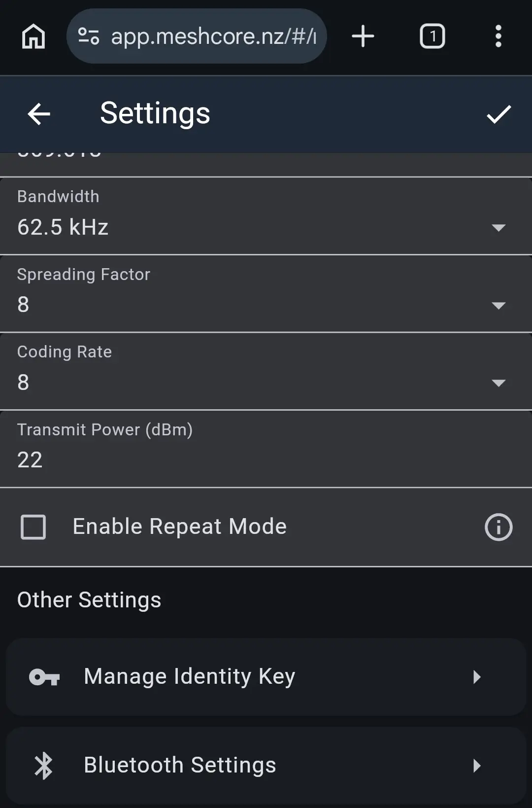Click the Bluetooth Settings arrow

[x=476, y=766]
